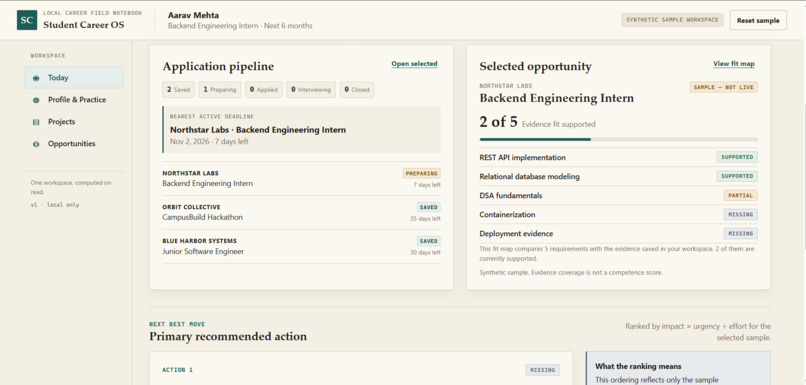Click the Projects sidebar icon
The width and height of the screenshot is (806, 385).
click(36, 122)
